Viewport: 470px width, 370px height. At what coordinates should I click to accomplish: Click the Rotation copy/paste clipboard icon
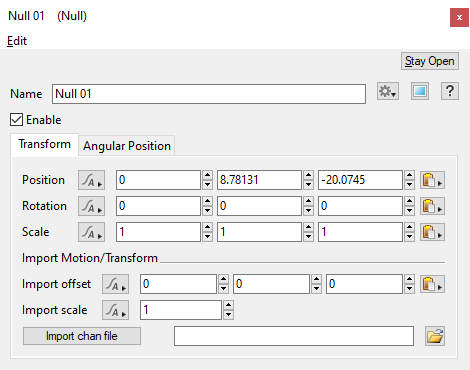click(x=432, y=206)
